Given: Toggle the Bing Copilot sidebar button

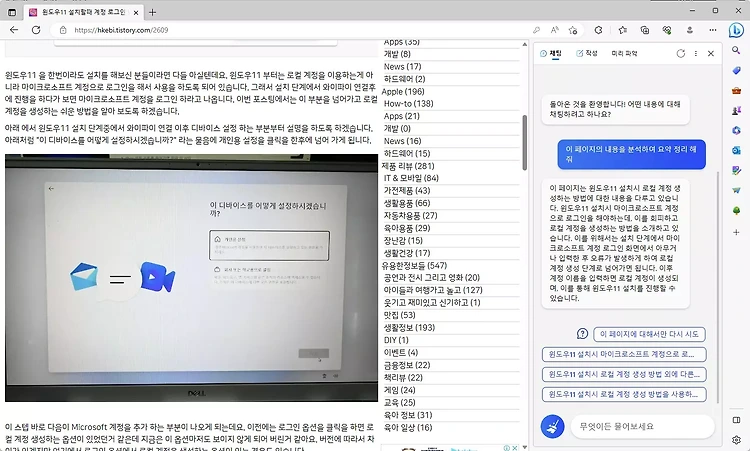Looking at the screenshot, I should tap(736, 30).
